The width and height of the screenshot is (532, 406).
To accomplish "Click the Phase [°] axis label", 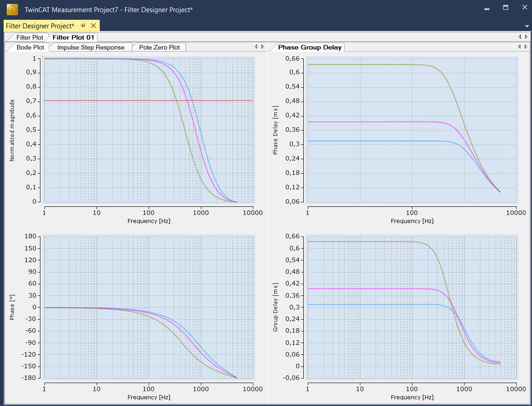I will [x=12, y=307].
